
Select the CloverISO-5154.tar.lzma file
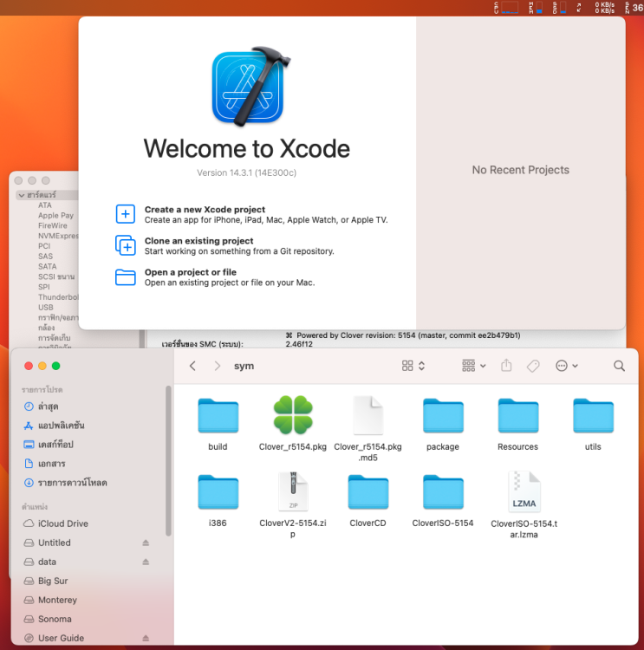pyautogui.click(x=524, y=491)
